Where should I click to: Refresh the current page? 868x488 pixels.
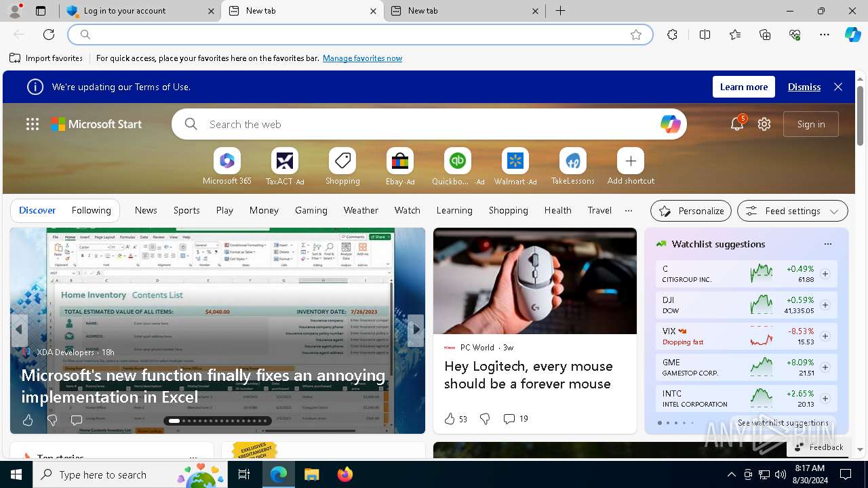point(49,35)
